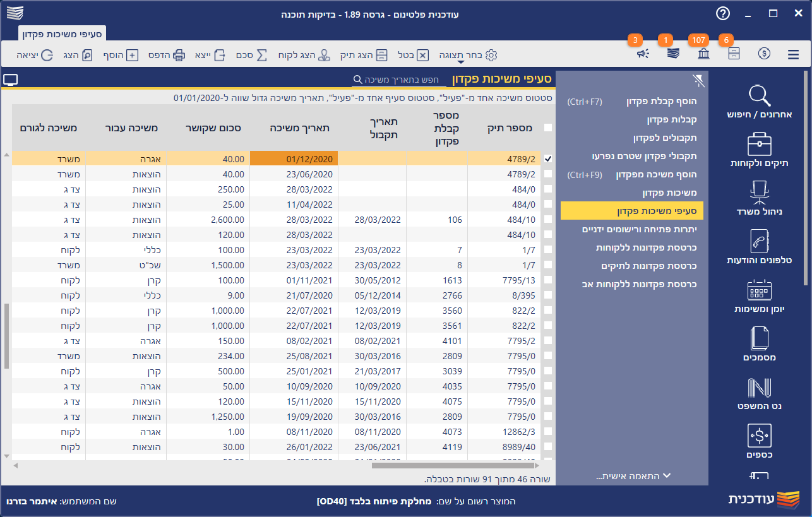
Task: Check the row 4789/2 dated 23/06/2020
Action: coord(547,174)
